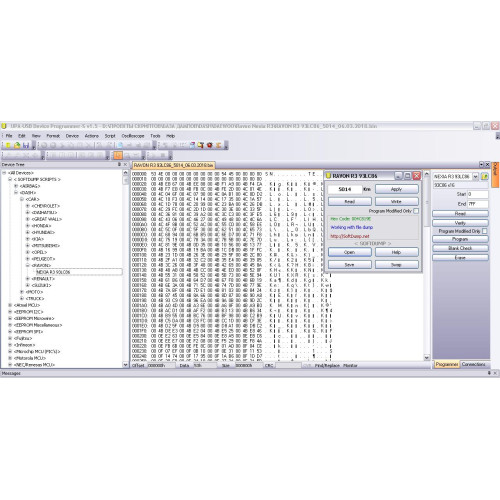Toggle Program Modified Only in RAVON dialog
The image size is (500, 500).
pos(416,211)
